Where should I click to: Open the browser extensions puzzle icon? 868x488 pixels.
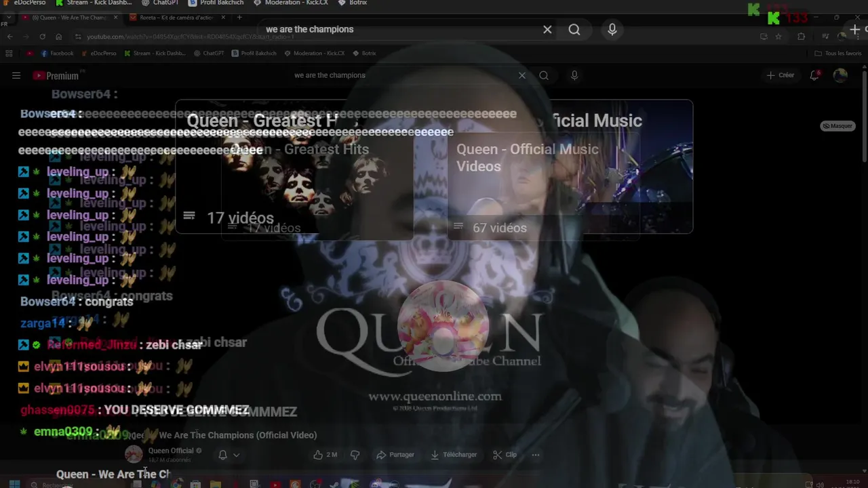[x=802, y=37]
